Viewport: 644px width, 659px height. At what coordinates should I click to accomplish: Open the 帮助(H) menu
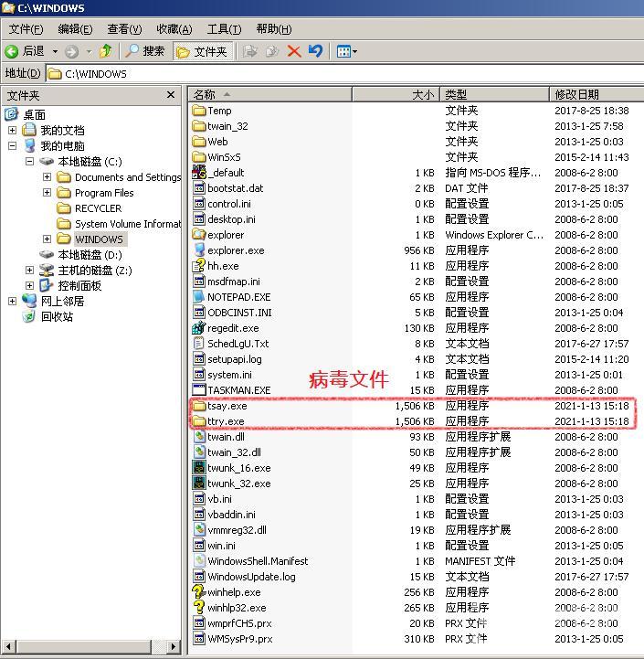pyautogui.click(x=274, y=29)
